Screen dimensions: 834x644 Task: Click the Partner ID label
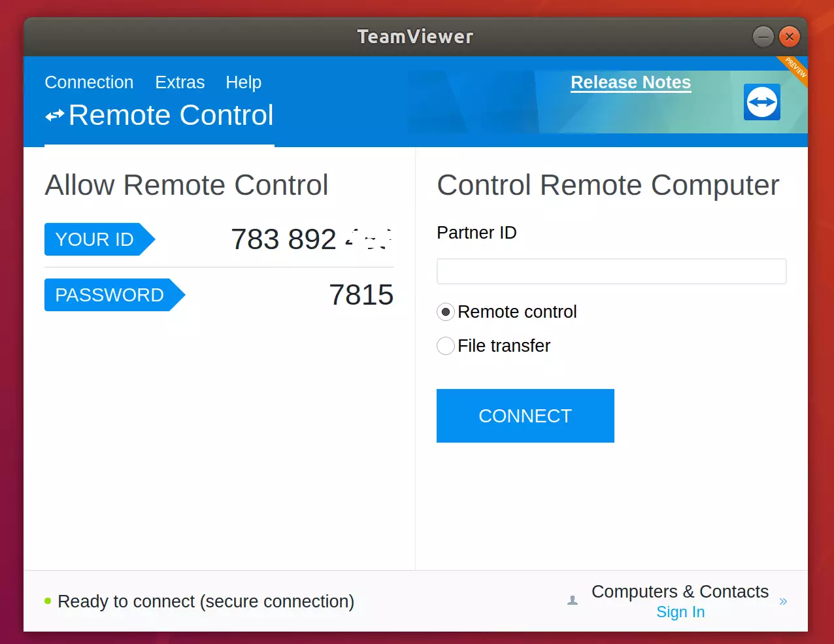(476, 233)
